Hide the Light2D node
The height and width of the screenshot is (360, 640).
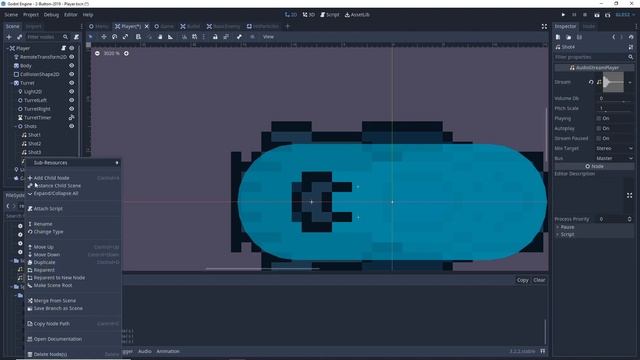[71, 91]
